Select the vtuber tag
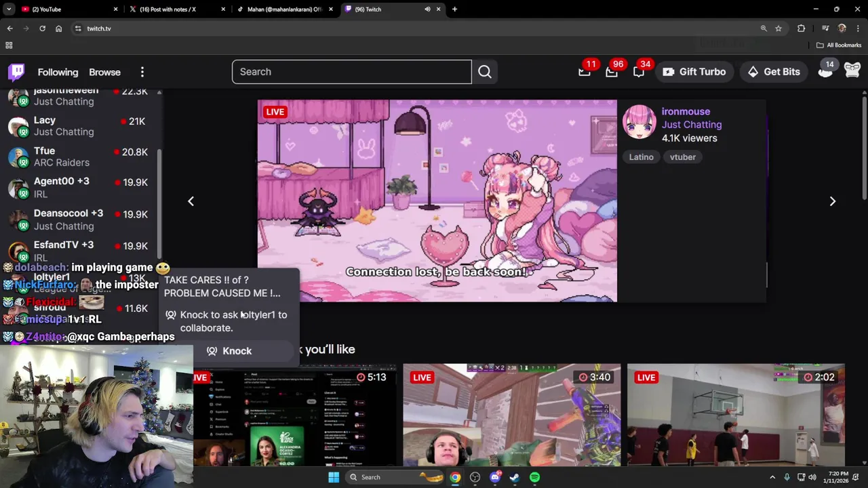Viewport: 868px width, 488px height. click(683, 157)
